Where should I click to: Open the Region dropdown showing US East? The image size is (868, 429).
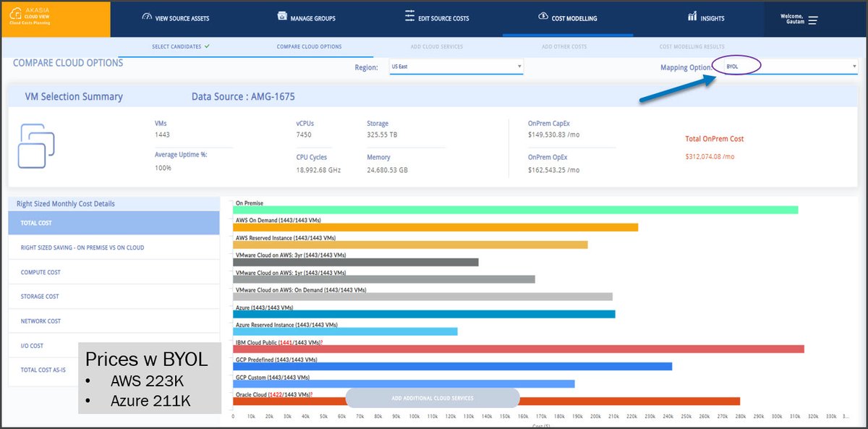456,67
